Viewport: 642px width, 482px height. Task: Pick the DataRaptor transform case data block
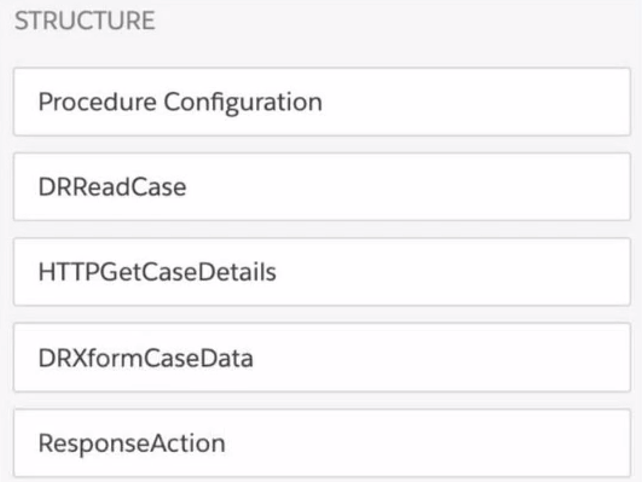coord(321,356)
